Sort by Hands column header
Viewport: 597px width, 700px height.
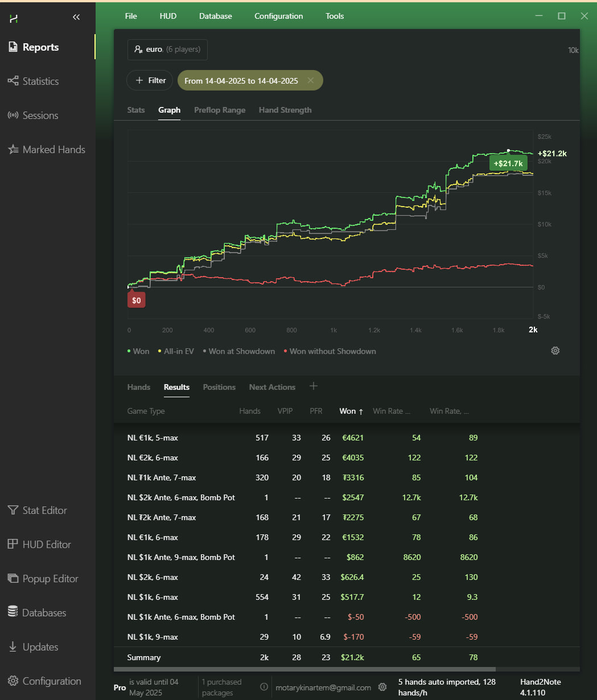(x=250, y=411)
